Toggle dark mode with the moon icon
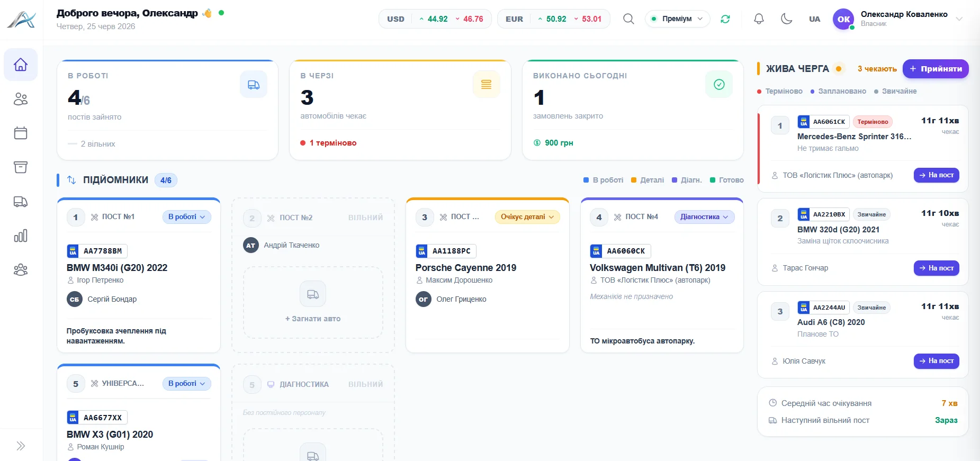Screen dimensions: 980x461 tap(787, 19)
